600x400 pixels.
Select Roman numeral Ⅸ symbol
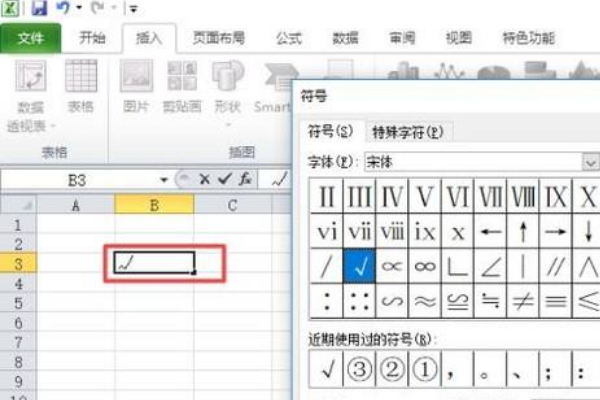(555, 196)
